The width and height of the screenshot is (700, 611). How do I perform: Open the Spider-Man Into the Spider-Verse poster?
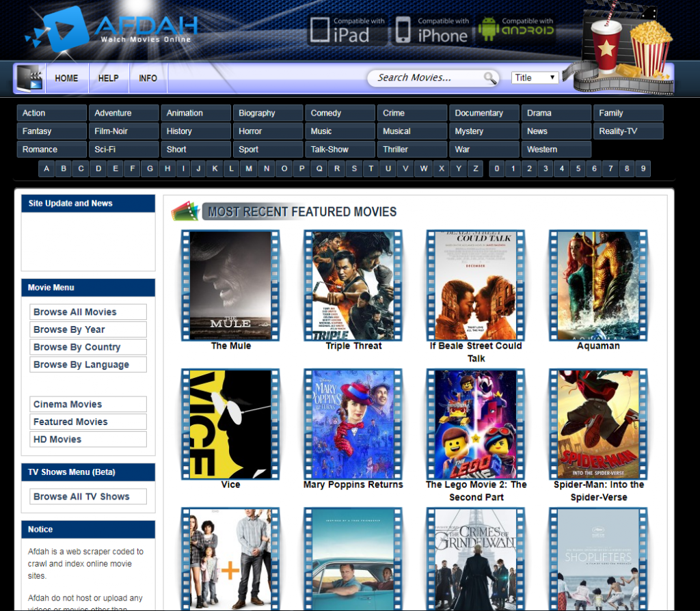598,424
